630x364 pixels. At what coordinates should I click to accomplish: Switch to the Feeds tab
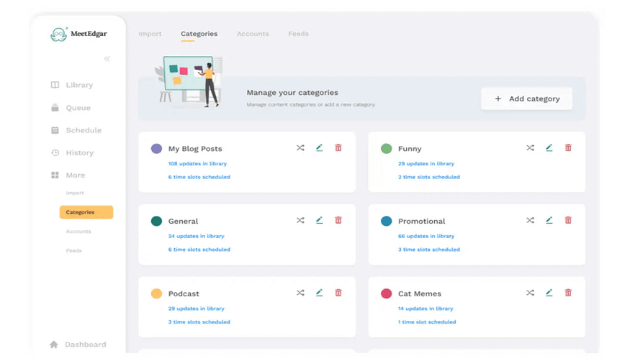coord(299,34)
